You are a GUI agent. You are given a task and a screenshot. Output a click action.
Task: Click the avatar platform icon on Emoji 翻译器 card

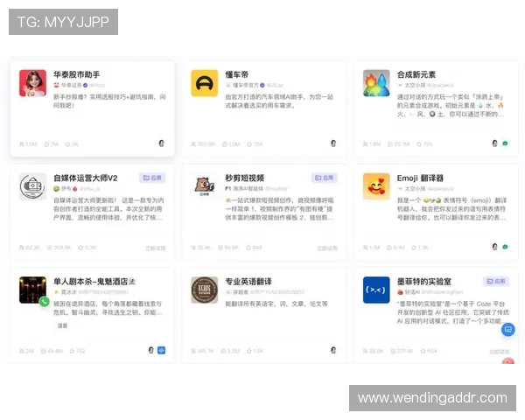point(495,247)
